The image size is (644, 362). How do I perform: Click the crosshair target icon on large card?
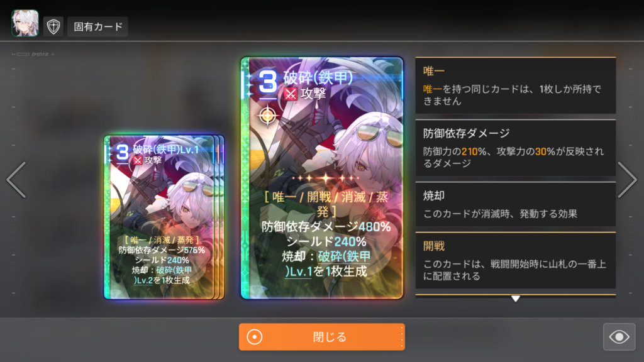coord(267,116)
